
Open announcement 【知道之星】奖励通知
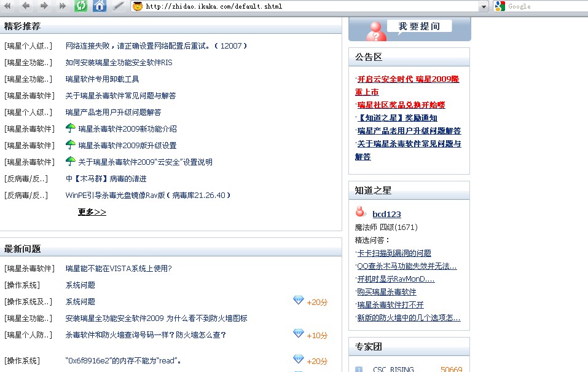point(397,118)
